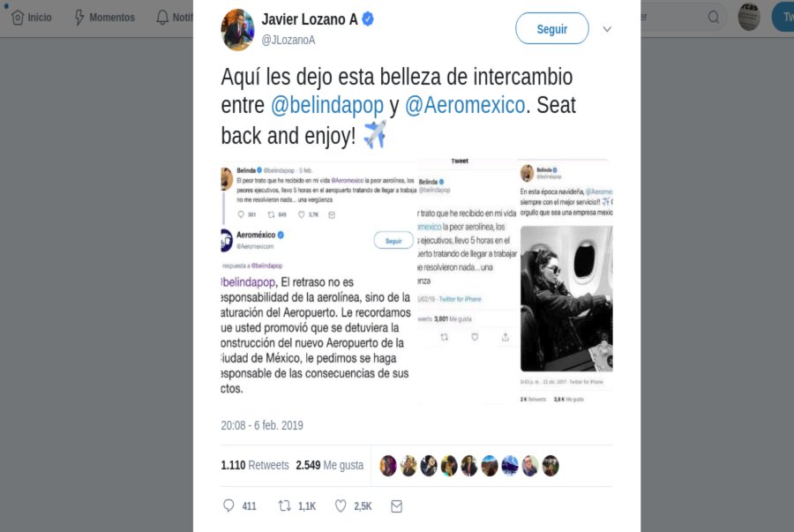Open Javier Lozano A profile picture
Image resolution: width=794 pixels, height=532 pixels.
pyautogui.click(x=237, y=29)
